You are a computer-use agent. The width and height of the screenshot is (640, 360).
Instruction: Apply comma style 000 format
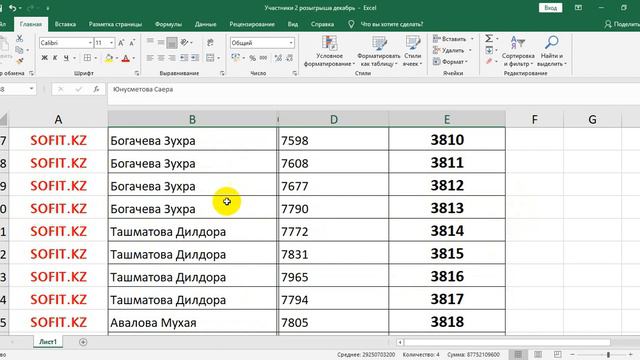pyautogui.click(x=263, y=58)
